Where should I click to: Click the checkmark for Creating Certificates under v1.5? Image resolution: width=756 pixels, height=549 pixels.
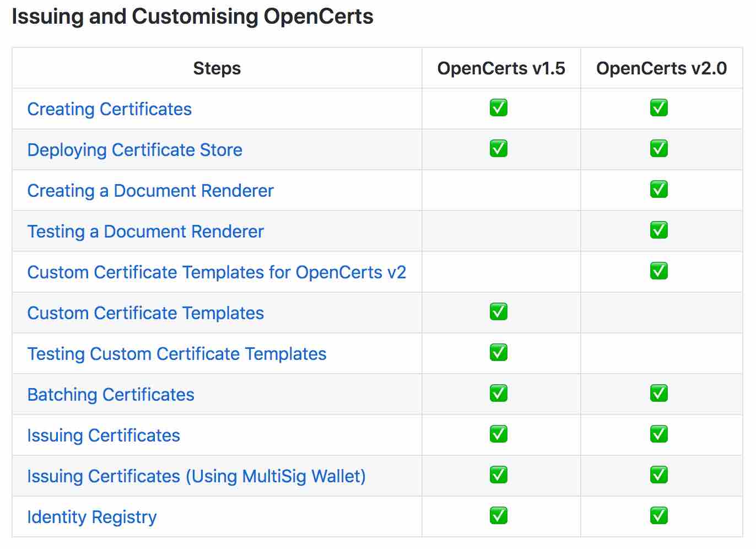click(499, 108)
